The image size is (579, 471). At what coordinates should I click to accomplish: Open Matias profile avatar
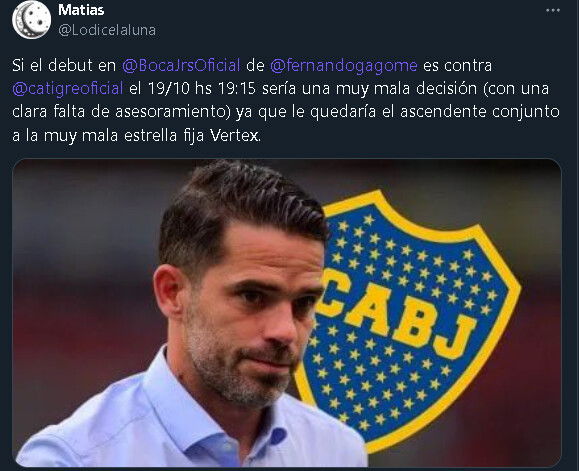[31, 20]
